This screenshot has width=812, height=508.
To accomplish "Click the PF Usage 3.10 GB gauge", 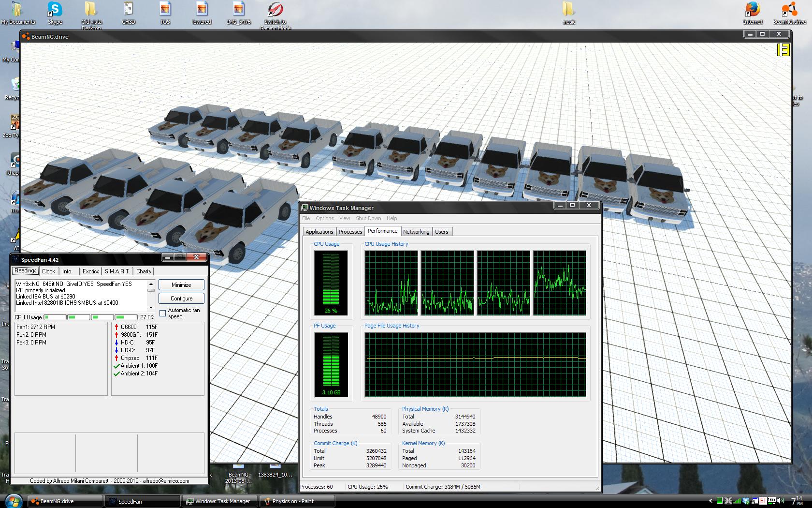I will tap(331, 365).
